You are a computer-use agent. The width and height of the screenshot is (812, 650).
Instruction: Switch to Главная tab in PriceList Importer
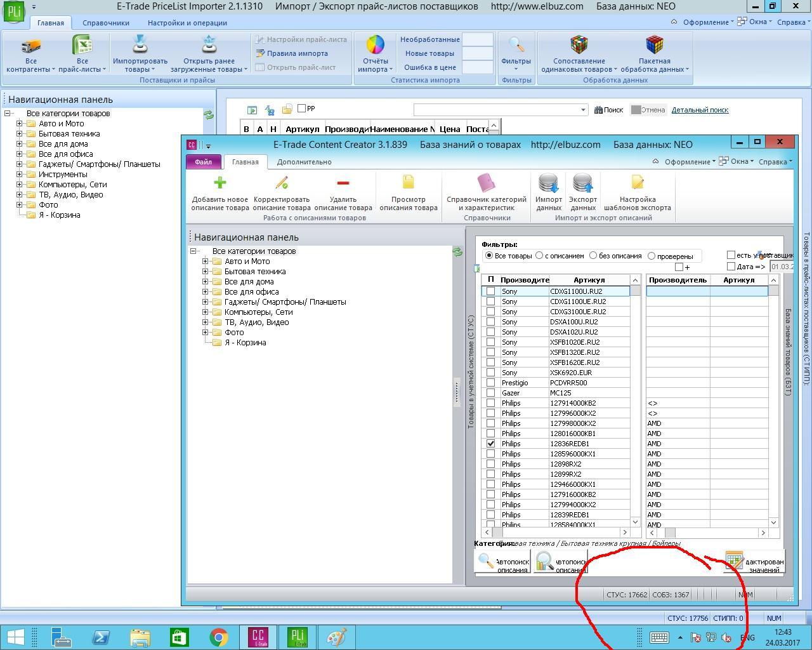(x=50, y=23)
